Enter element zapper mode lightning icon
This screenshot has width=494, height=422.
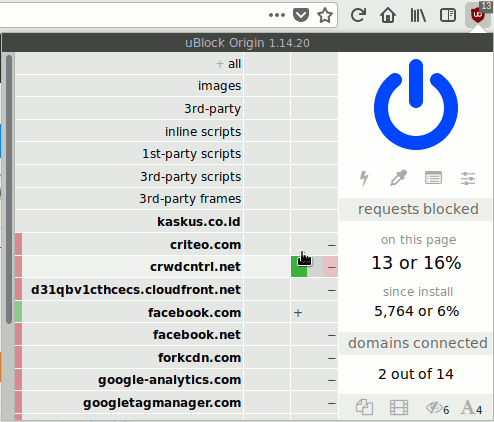tap(364, 178)
